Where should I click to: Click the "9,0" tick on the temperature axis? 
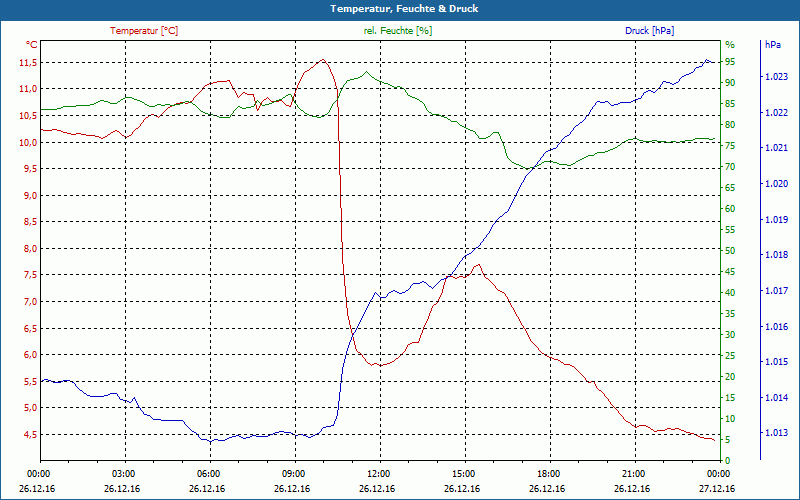pyautogui.click(x=30, y=195)
